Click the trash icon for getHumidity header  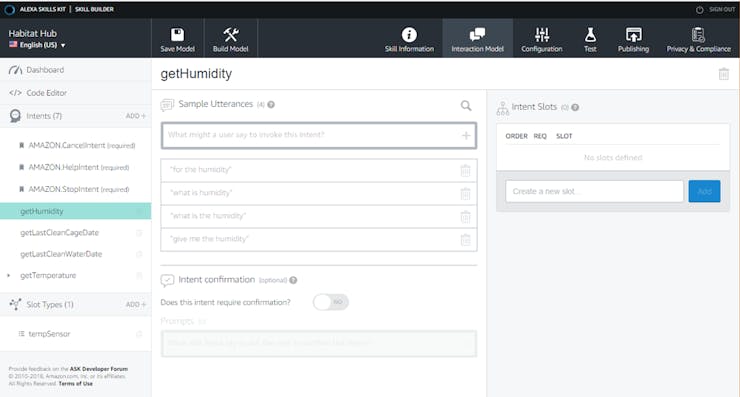723,74
